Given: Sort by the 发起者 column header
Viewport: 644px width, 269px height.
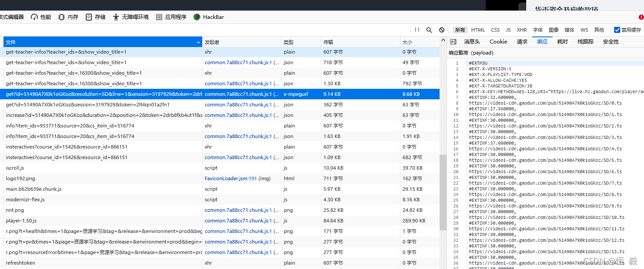Looking at the screenshot, I should [242, 42].
